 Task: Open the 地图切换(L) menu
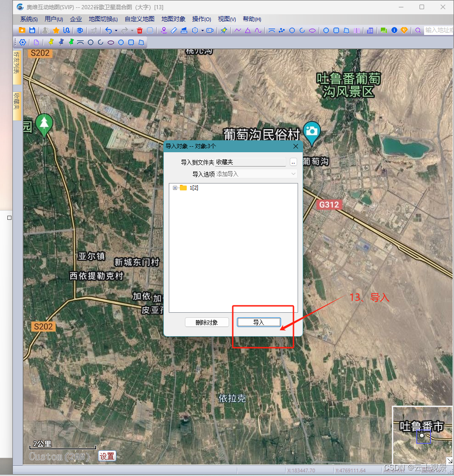click(x=103, y=19)
